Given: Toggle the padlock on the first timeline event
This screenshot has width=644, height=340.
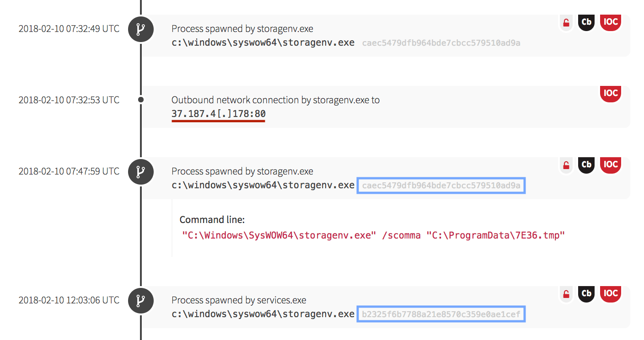Looking at the screenshot, I should coord(566,21).
